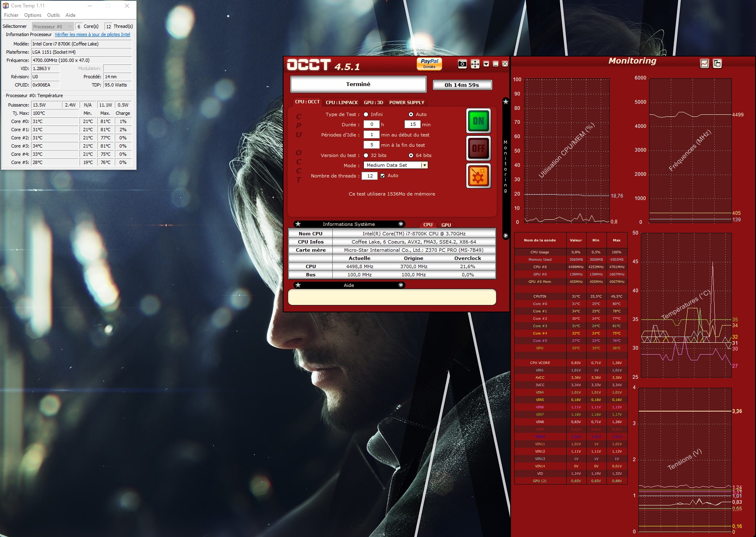This screenshot has height=537, width=756.
Task: Click the Memory Used probe row
Action: point(571,259)
